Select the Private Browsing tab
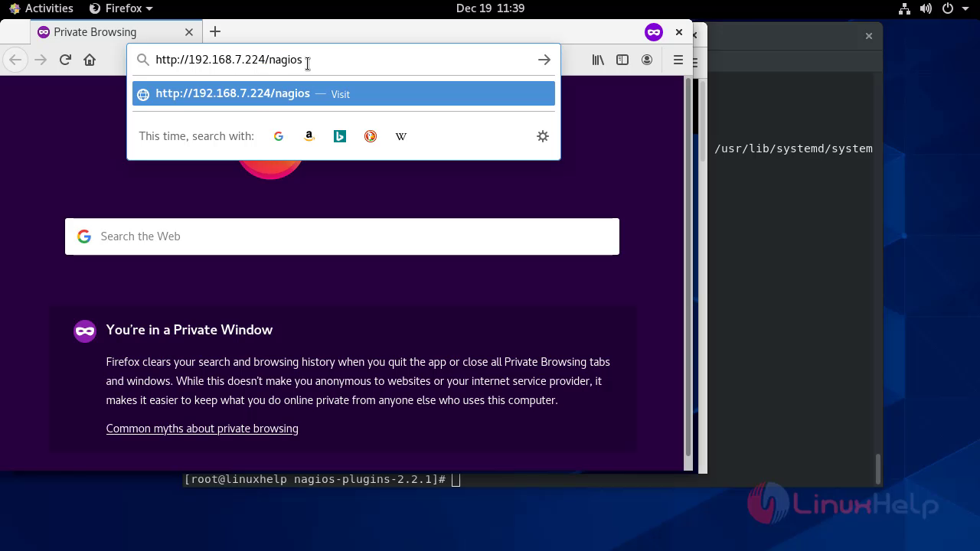 (115, 32)
